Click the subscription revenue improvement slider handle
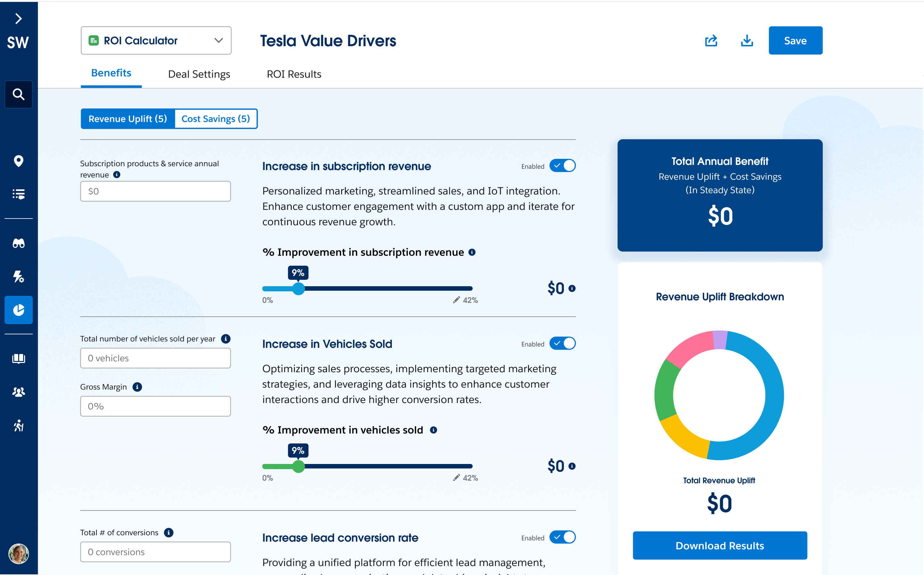 [298, 289]
